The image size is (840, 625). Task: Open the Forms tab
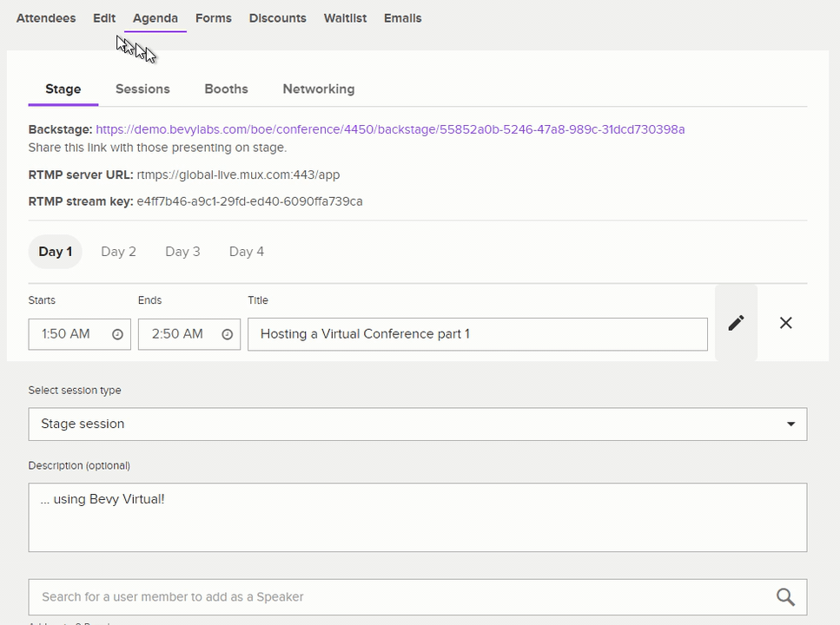coord(214,18)
